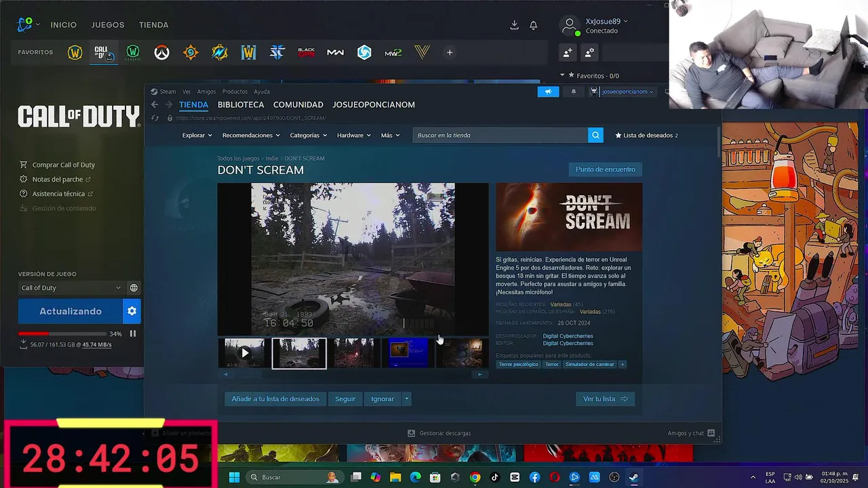Viewport: 868px width, 488px height.
Task: Open Steam menu in Steam window
Action: (167, 91)
